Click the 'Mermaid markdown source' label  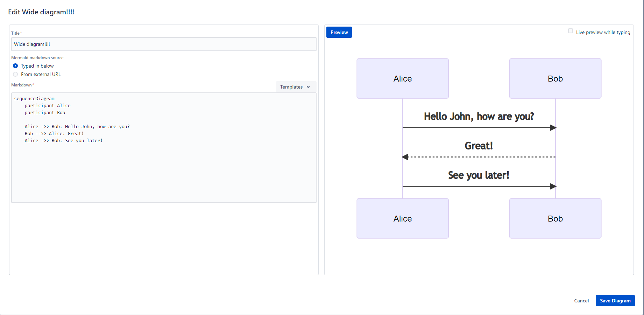point(37,58)
